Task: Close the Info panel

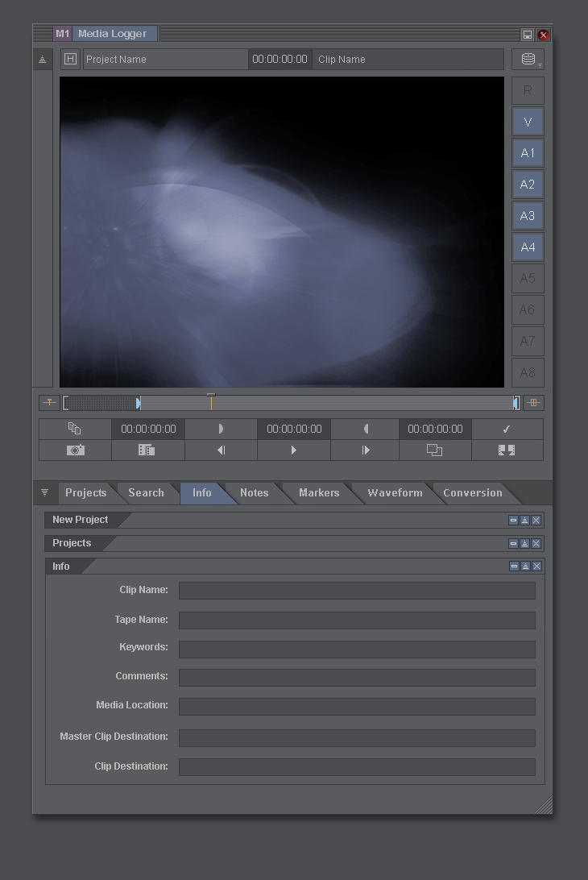Action: 536,567
